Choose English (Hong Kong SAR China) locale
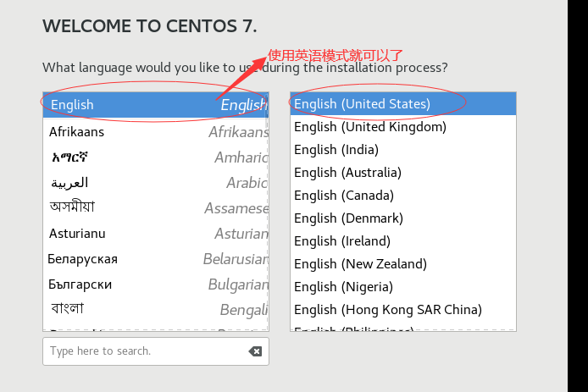The height and width of the screenshot is (392, 588). tap(403, 310)
